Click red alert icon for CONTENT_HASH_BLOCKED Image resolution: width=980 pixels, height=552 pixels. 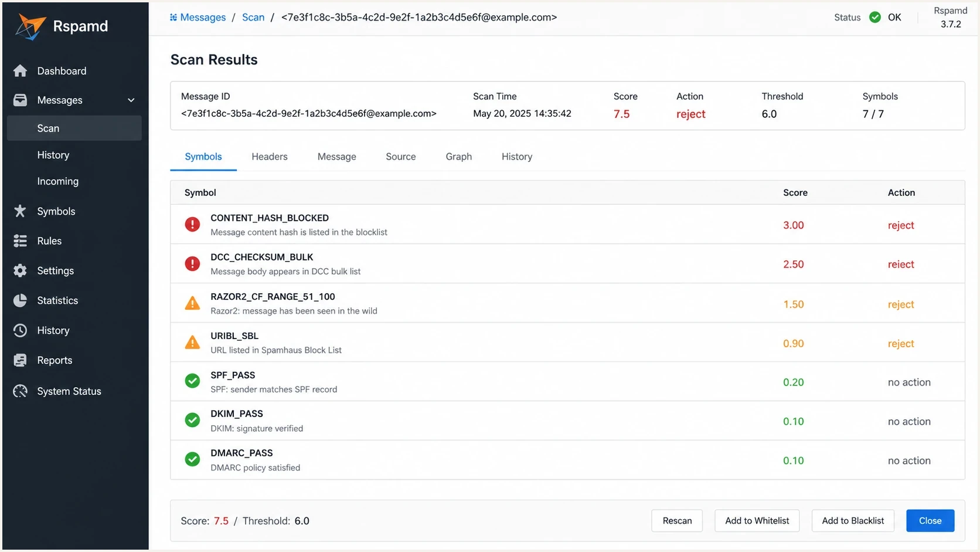(x=192, y=224)
